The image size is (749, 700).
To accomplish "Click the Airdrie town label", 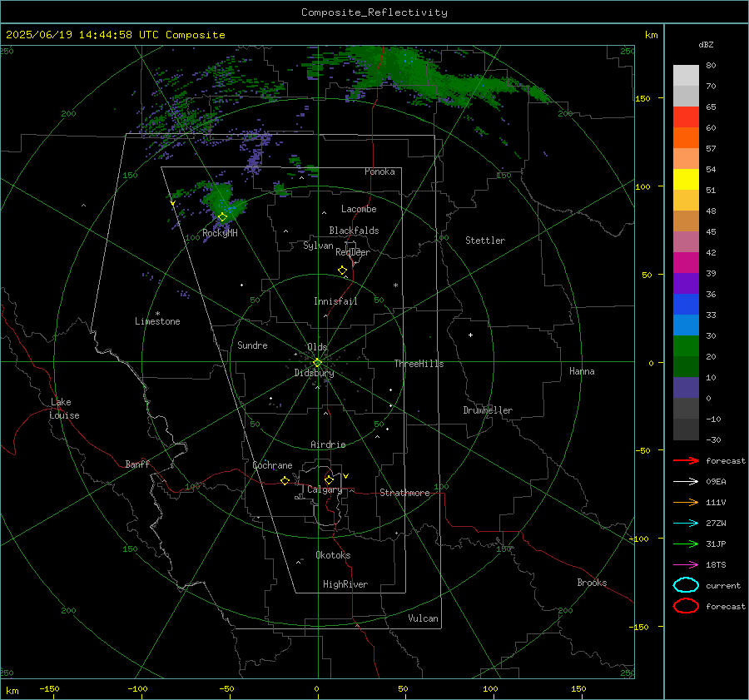I will 328,444.
